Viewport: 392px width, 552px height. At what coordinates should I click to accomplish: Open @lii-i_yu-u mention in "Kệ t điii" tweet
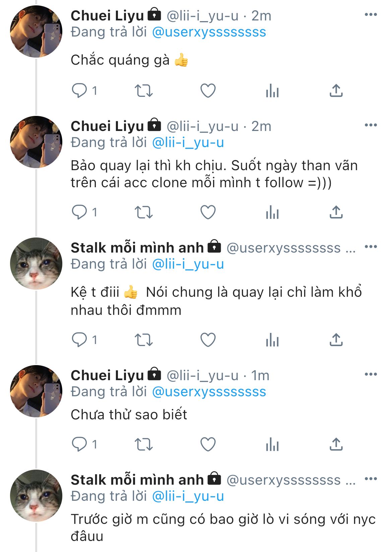coord(188,264)
